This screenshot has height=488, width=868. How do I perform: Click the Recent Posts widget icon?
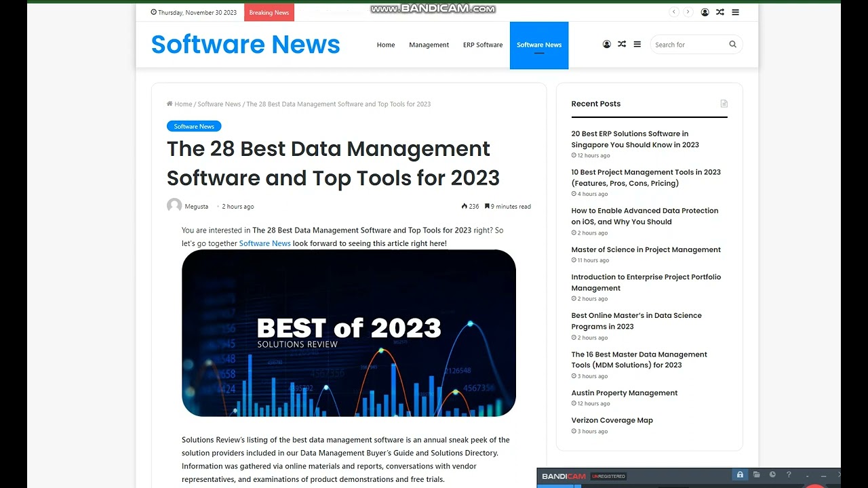click(724, 104)
